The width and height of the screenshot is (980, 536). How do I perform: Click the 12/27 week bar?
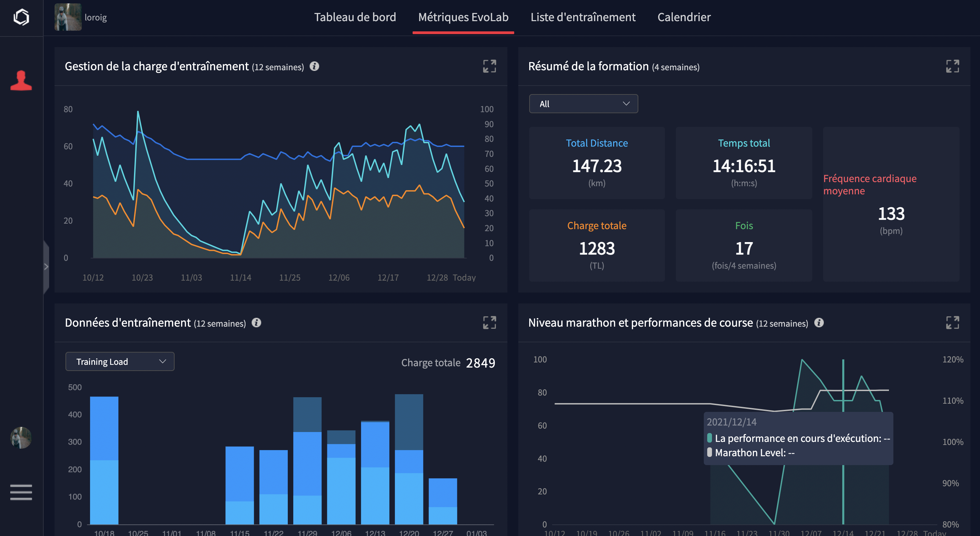[x=443, y=501]
